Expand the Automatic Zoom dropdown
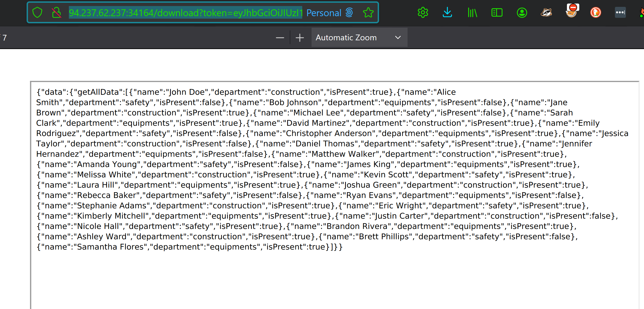The width and height of the screenshot is (644, 309). 359,38
